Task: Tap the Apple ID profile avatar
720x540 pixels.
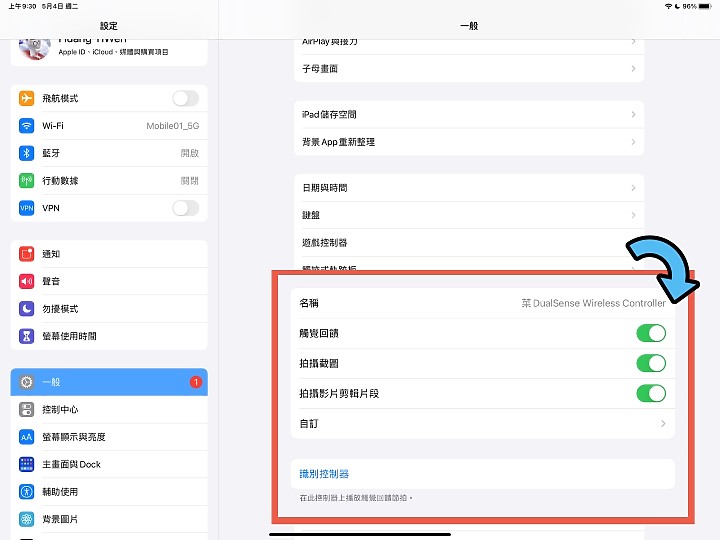Action: (34, 49)
